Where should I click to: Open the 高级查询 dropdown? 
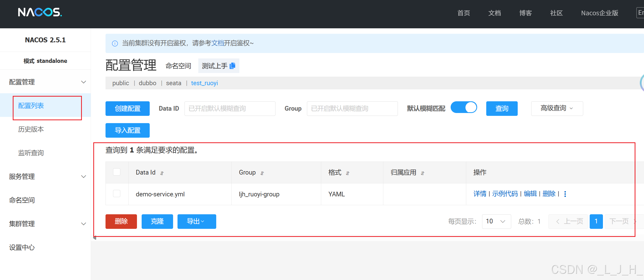pyautogui.click(x=557, y=108)
